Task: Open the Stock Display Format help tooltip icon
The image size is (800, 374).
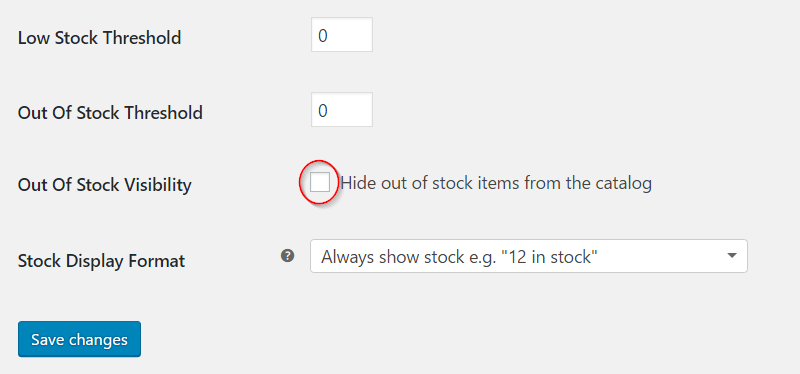Action: point(288,256)
